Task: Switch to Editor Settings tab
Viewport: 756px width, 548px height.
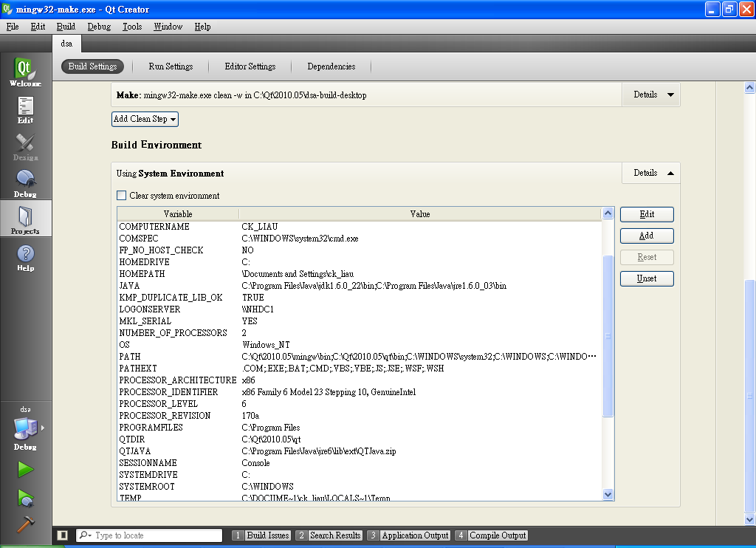Action: (x=250, y=66)
